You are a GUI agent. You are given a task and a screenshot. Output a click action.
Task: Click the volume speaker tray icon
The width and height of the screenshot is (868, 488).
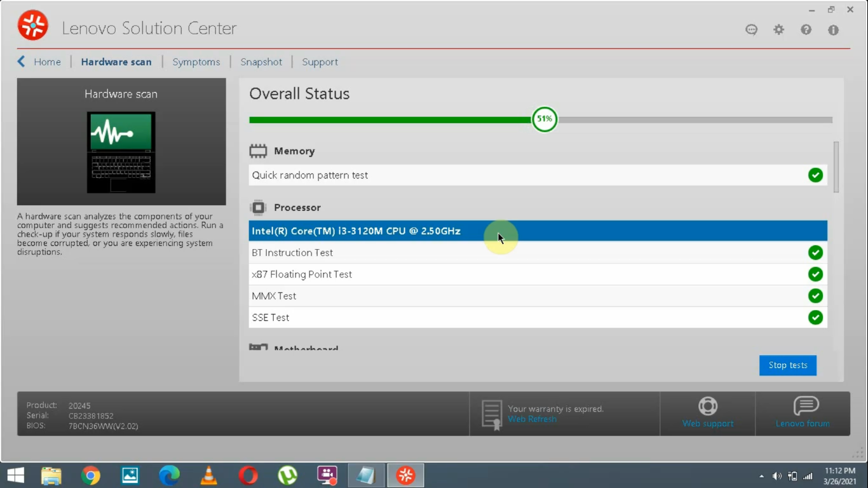[776, 476]
